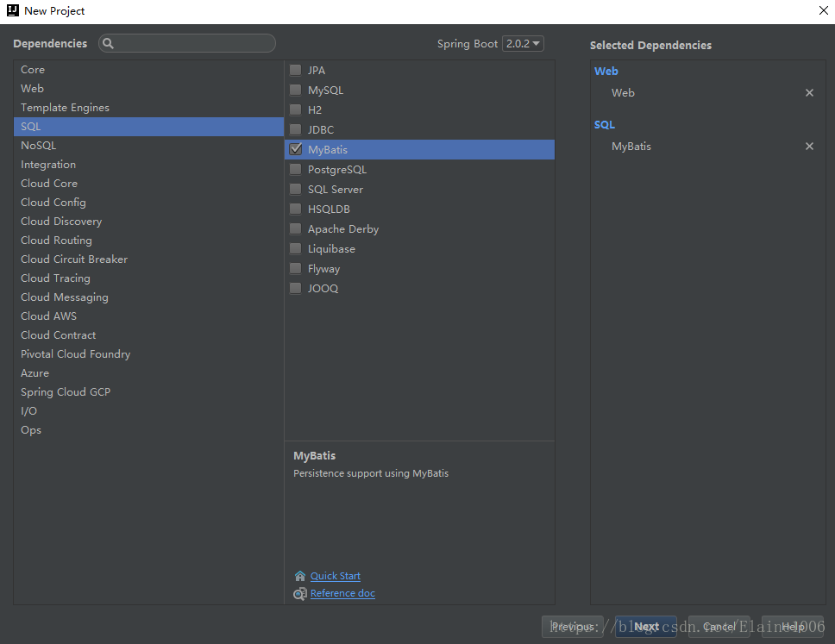Click the Previous button
The width and height of the screenshot is (835, 644).
[573, 627]
